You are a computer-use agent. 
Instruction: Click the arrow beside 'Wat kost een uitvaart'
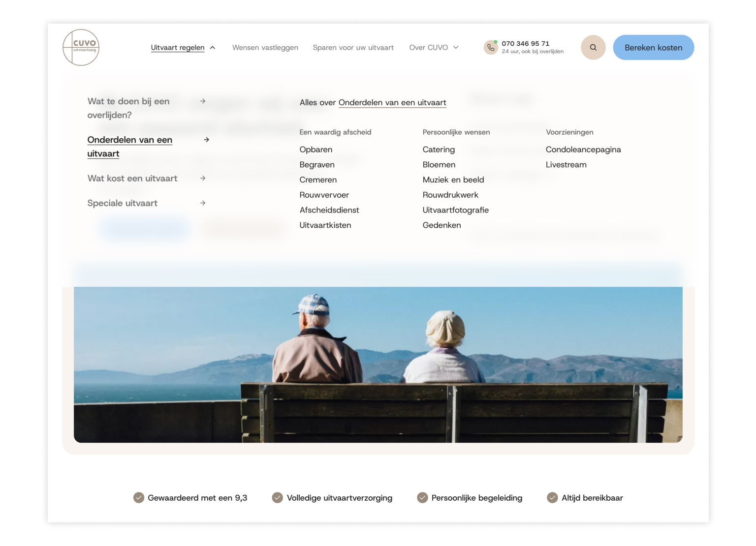[203, 178]
